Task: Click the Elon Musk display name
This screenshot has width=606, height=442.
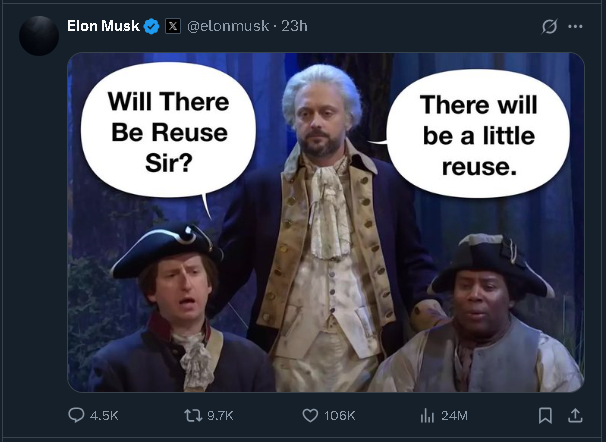Action: 103,25
